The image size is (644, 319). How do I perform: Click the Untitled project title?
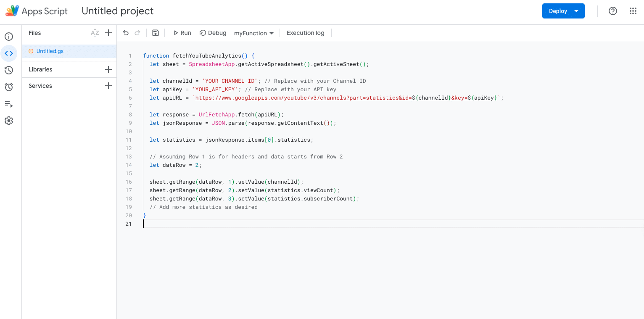click(118, 11)
